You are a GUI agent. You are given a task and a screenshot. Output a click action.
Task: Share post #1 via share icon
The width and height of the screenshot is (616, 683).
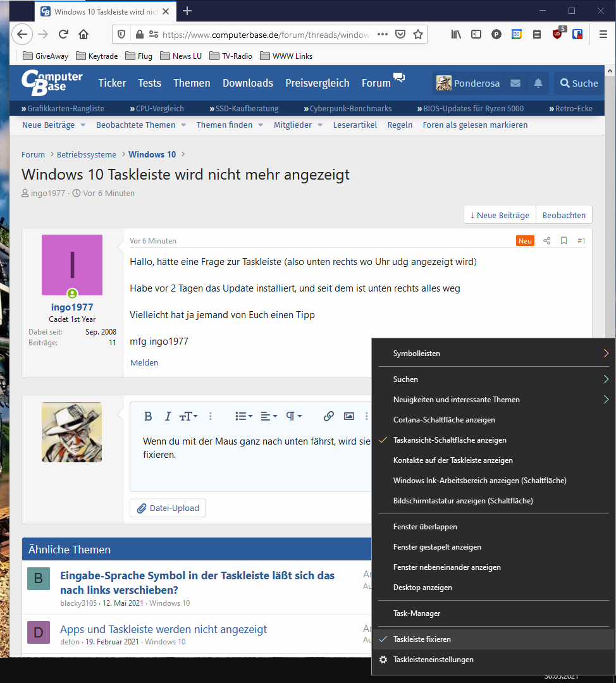click(546, 241)
